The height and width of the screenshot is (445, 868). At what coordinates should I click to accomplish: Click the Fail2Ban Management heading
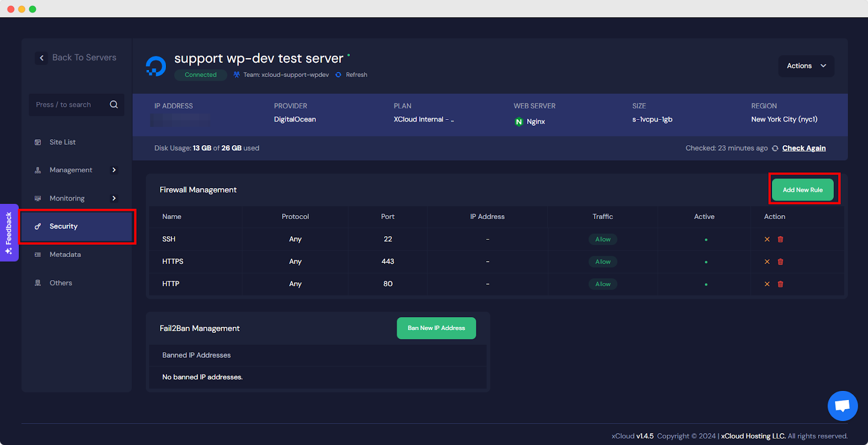click(200, 328)
